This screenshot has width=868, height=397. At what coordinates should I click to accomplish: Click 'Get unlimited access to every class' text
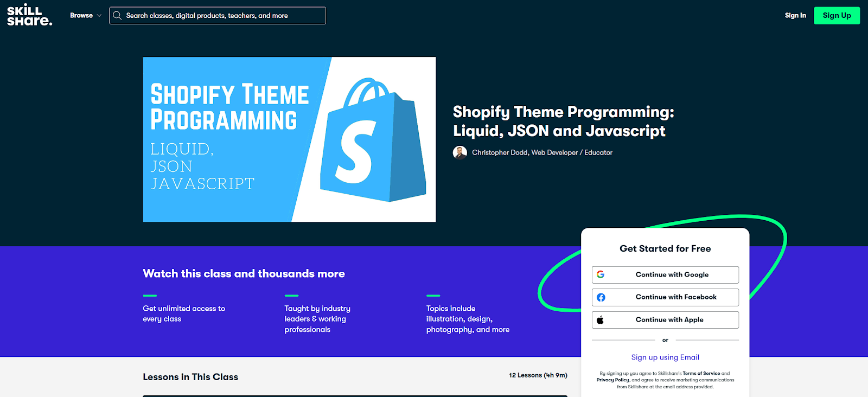coord(184,314)
